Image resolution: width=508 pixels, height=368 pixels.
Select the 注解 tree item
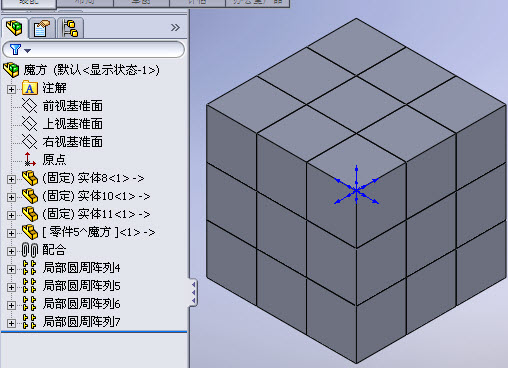click(54, 88)
